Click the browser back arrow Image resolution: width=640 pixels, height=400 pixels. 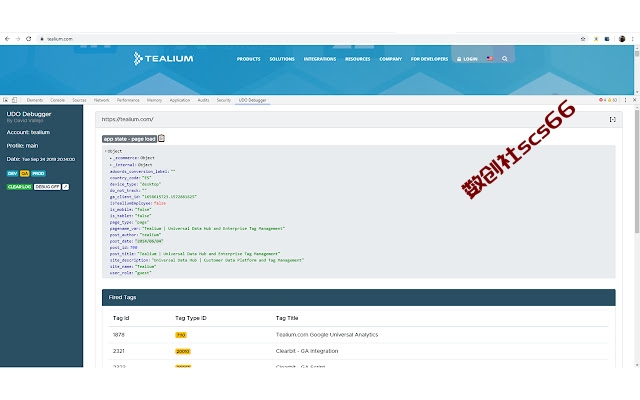(x=7, y=39)
